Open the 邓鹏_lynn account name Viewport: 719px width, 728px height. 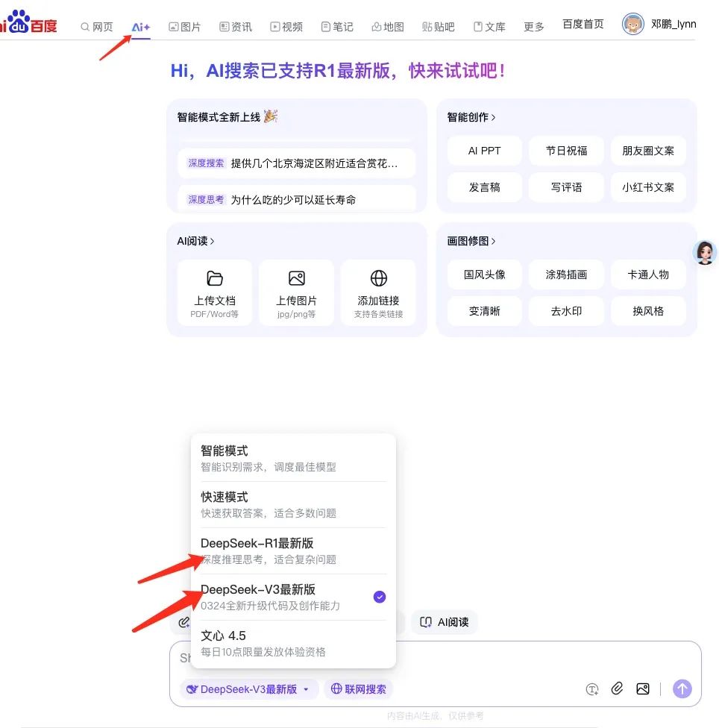click(x=674, y=24)
